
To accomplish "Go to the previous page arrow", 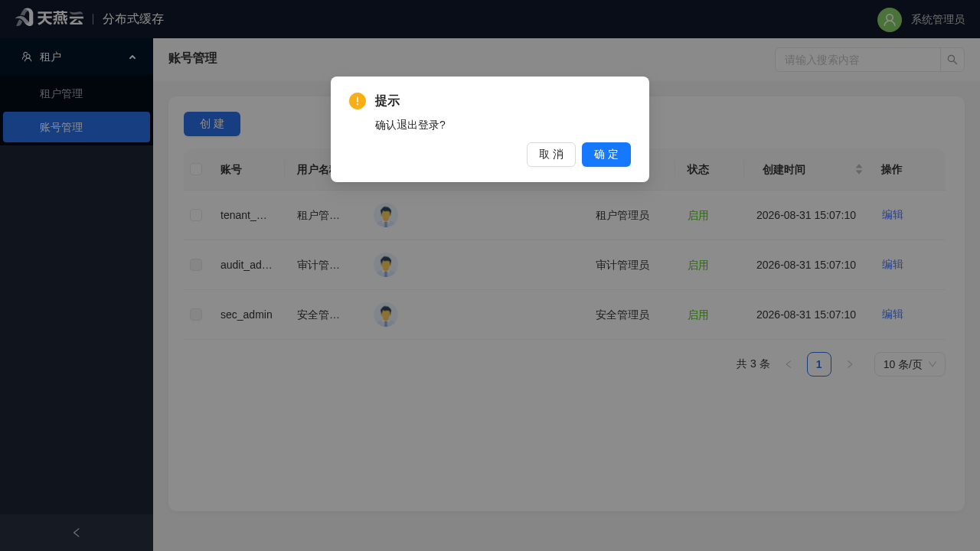I will [x=789, y=364].
